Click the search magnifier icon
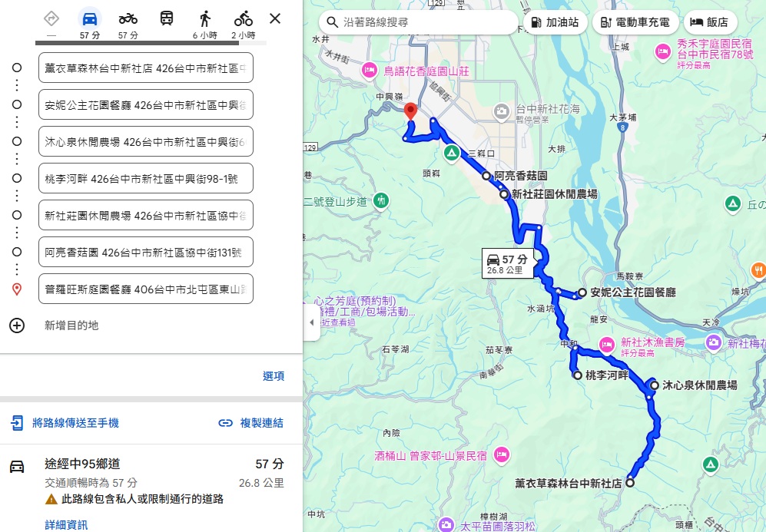Screen dimensions: 766x532 tap(332, 22)
